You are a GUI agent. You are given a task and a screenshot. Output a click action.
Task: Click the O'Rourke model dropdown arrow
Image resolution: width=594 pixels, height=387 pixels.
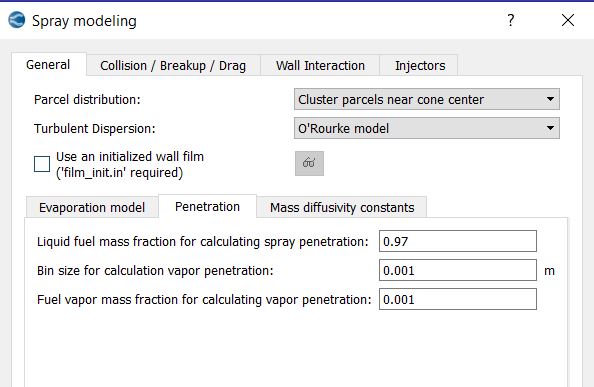550,128
